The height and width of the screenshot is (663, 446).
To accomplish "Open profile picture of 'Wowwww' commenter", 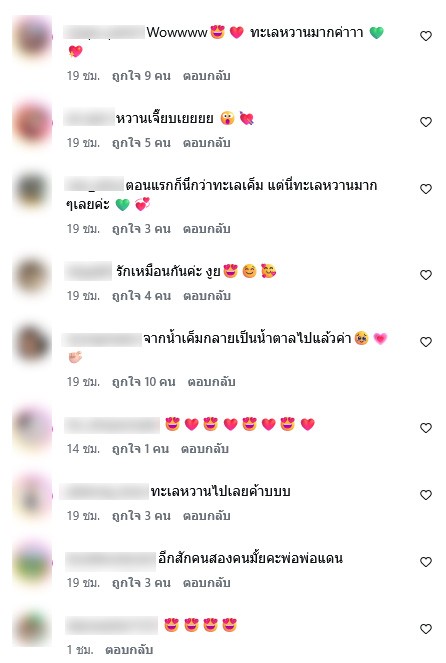I will (32, 37).
